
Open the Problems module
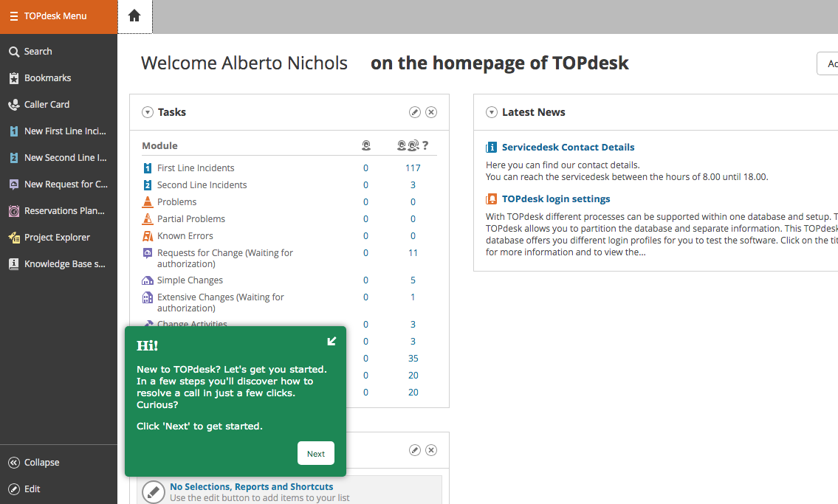pyautogui.click(x=177, y=202)
